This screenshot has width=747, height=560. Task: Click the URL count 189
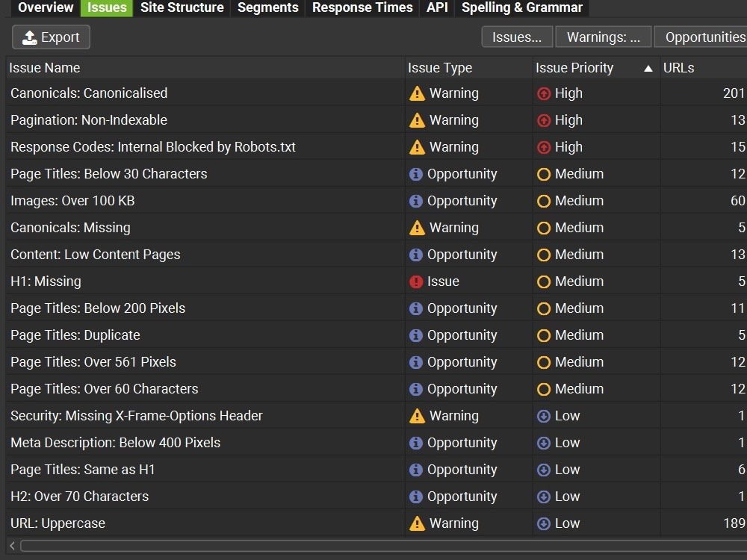coord(734,523)
